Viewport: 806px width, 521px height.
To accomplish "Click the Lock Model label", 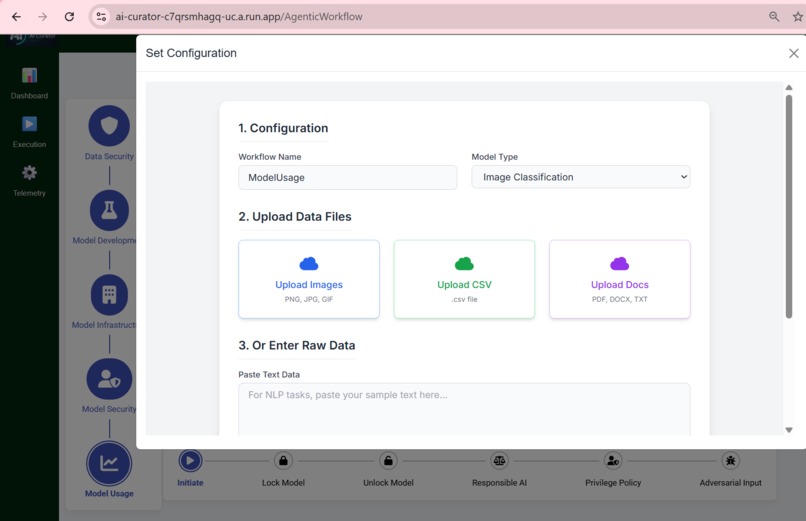I will tap(283, 482).
